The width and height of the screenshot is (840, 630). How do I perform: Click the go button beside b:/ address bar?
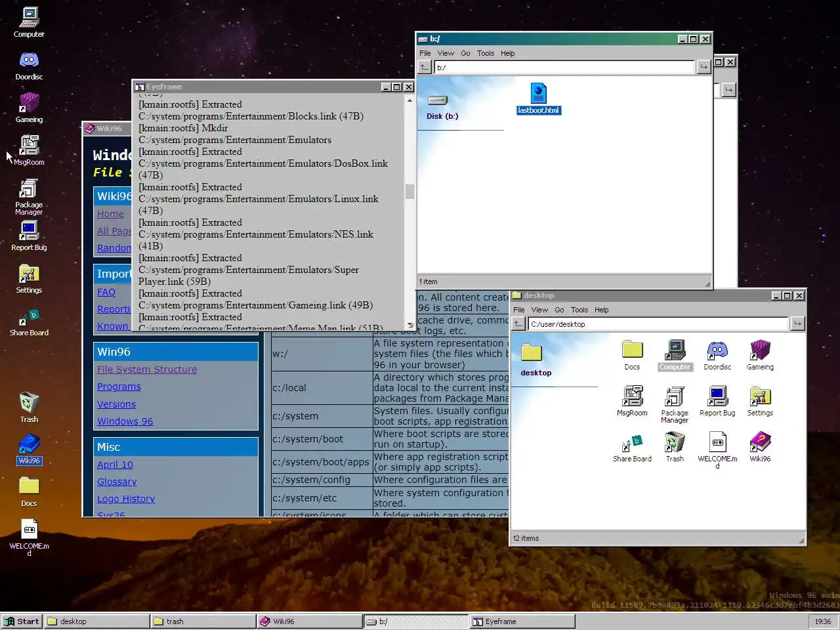[x=703, y=67]
